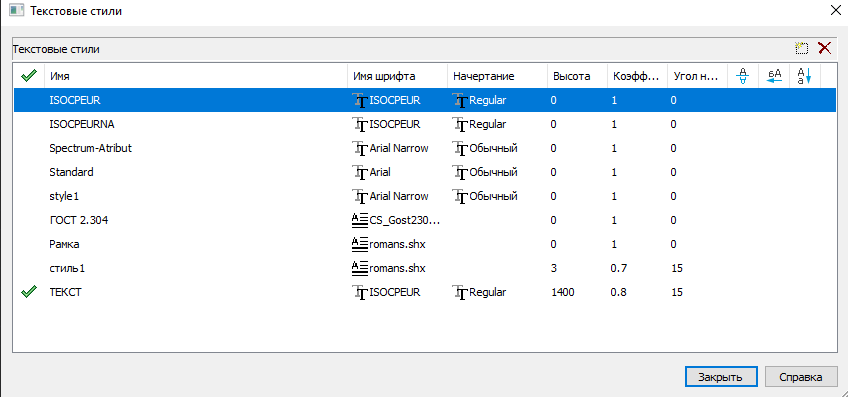The height and width of the screenshot is (397, 848).
Task: Click the romans.shx font in Рамка row
Action: (x=398, y=244)
